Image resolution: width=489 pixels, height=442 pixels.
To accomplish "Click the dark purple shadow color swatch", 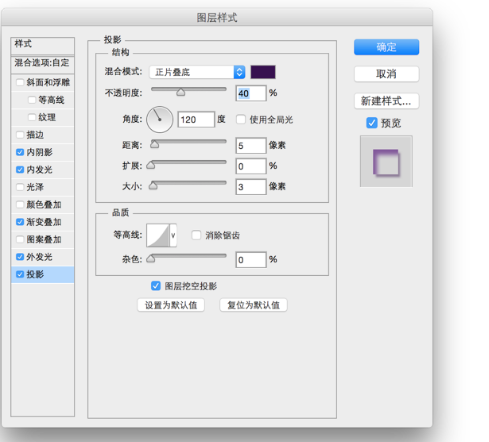I will [x=263, y=72].
